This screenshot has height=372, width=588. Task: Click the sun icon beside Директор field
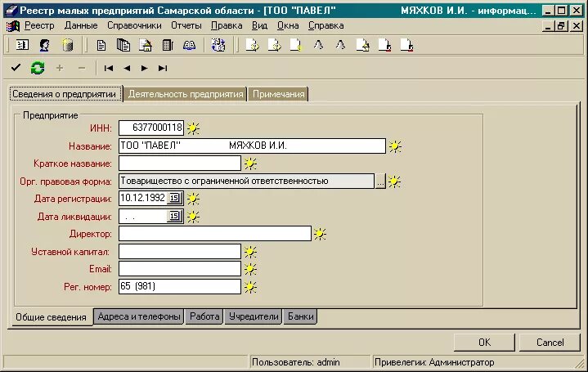(x=320, y=234)
